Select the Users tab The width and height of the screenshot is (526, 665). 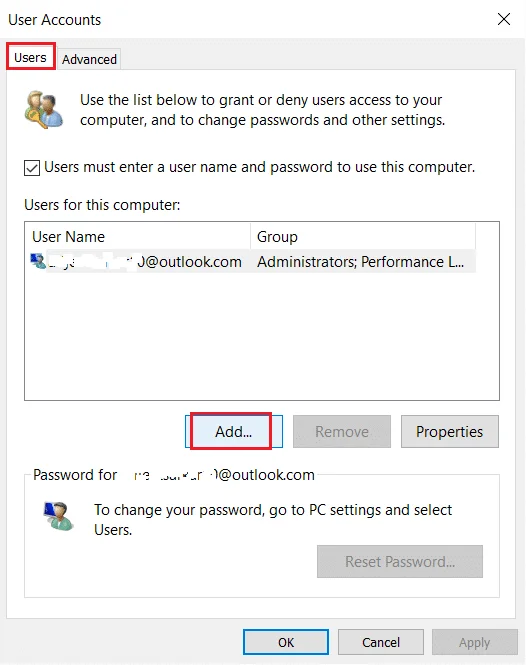click(31, 57)
